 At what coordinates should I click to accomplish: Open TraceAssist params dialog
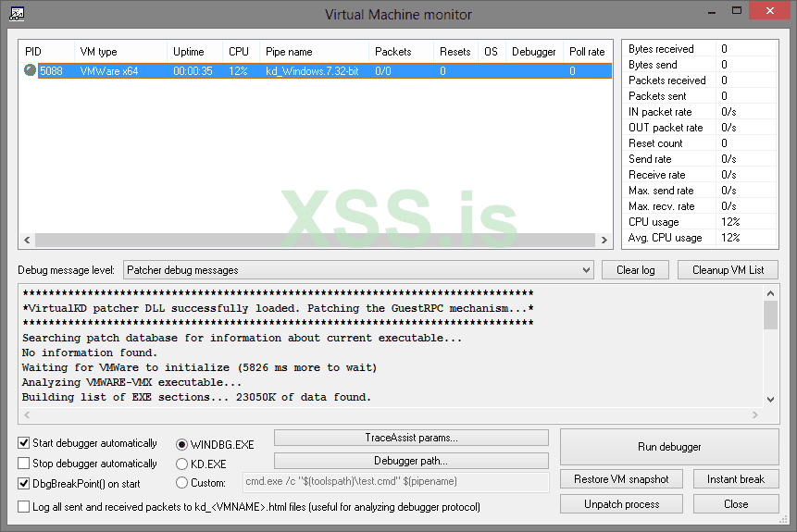pyautogui.click(x=411, y=438)
